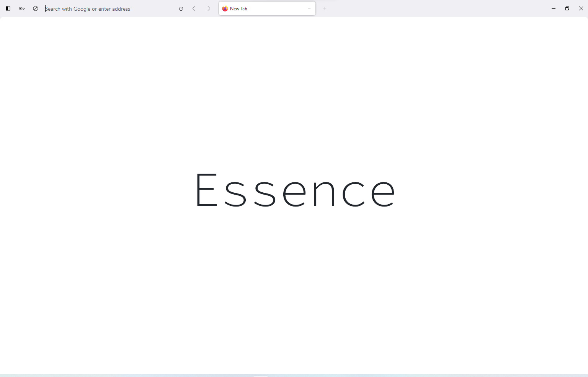
Task: Show the sidebar using the panel toggle
Action: (x=8, y=8)
